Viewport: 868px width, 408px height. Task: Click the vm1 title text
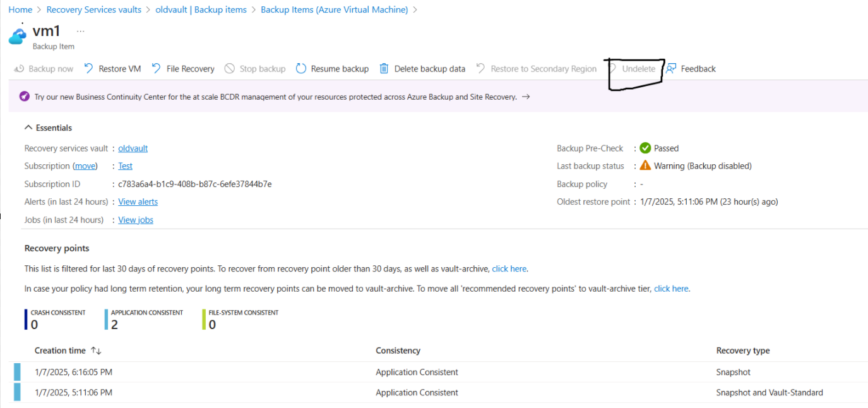pos(46,32)
